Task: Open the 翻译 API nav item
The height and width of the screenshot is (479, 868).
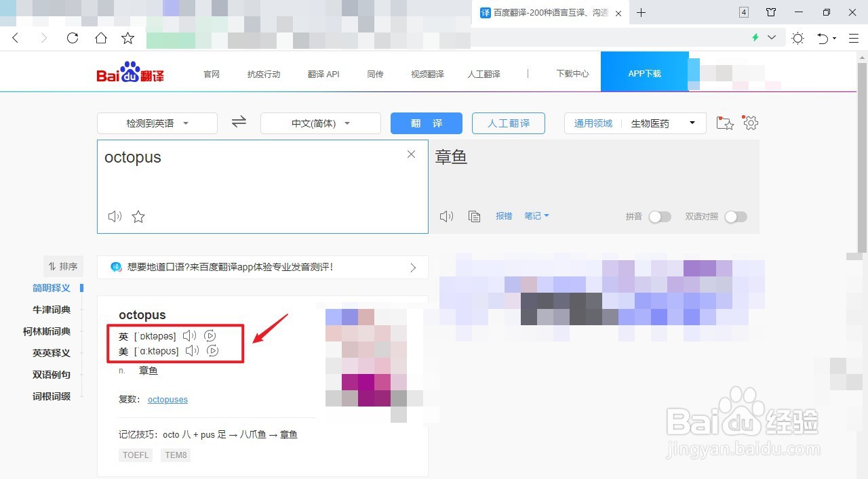Action: pyautogui.click(x=323, y=74)
